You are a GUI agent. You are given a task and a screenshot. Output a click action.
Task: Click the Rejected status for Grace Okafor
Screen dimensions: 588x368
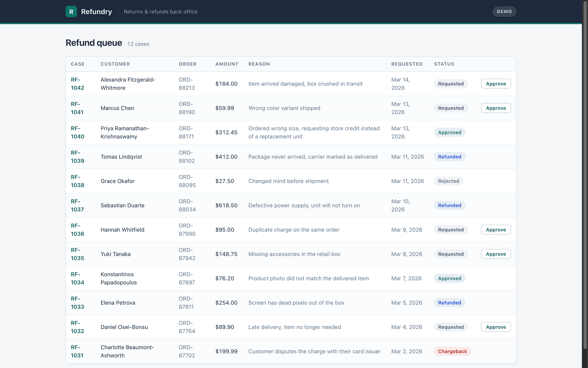tap(448, 181)
